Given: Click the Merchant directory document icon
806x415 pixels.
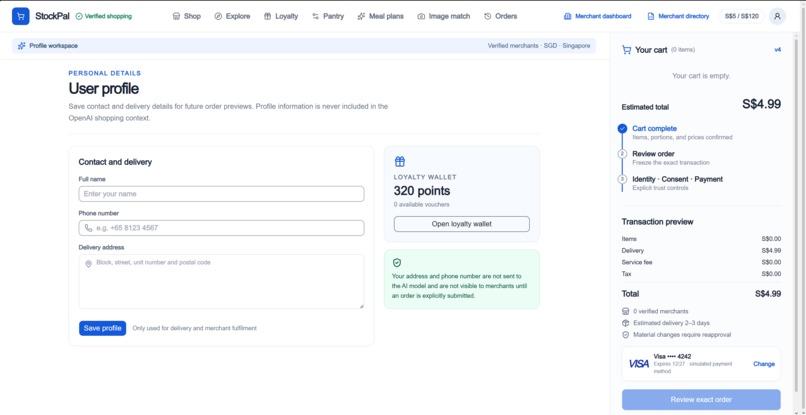Looking at the screenshot, I should point(651,16).
